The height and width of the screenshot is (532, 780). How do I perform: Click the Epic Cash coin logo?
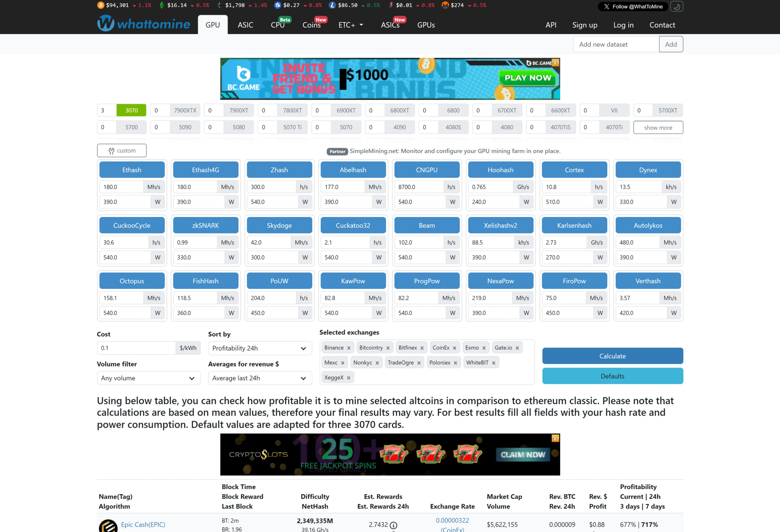coord(108,526)
